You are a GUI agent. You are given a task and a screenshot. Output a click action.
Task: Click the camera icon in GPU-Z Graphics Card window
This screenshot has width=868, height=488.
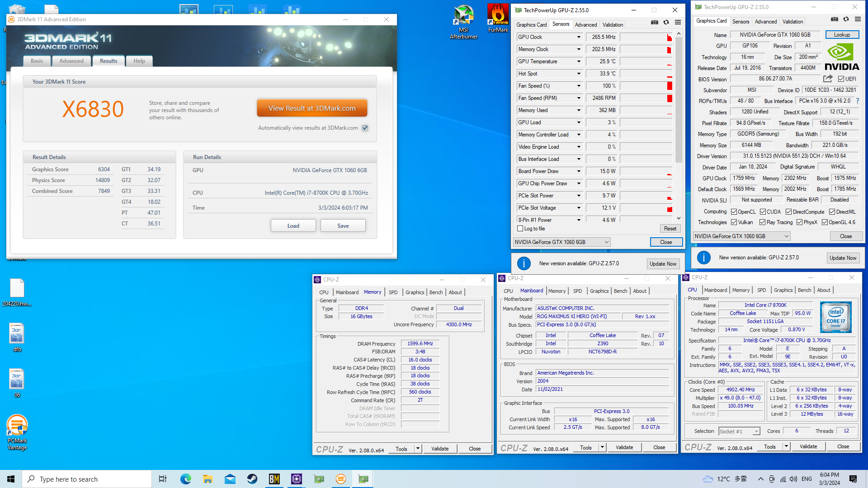pyautogui.click(x=835, y=19)
